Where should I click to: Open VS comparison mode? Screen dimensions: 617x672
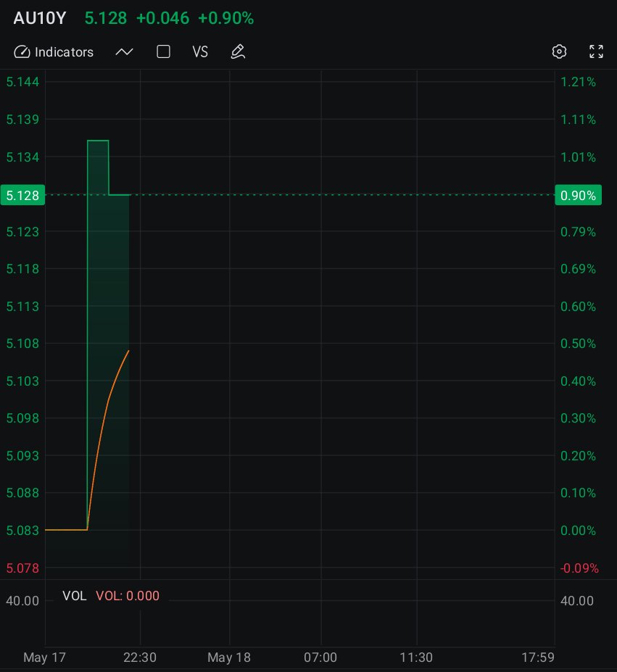coord(200,52)
